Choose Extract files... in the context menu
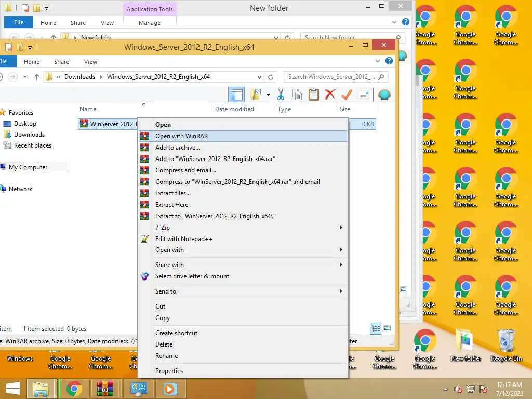The height and width of the screenshot is (399, 532). pos(243,193)
